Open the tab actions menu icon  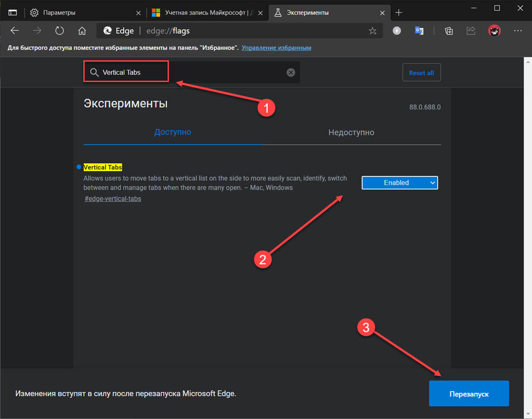(x=13, y=12)
